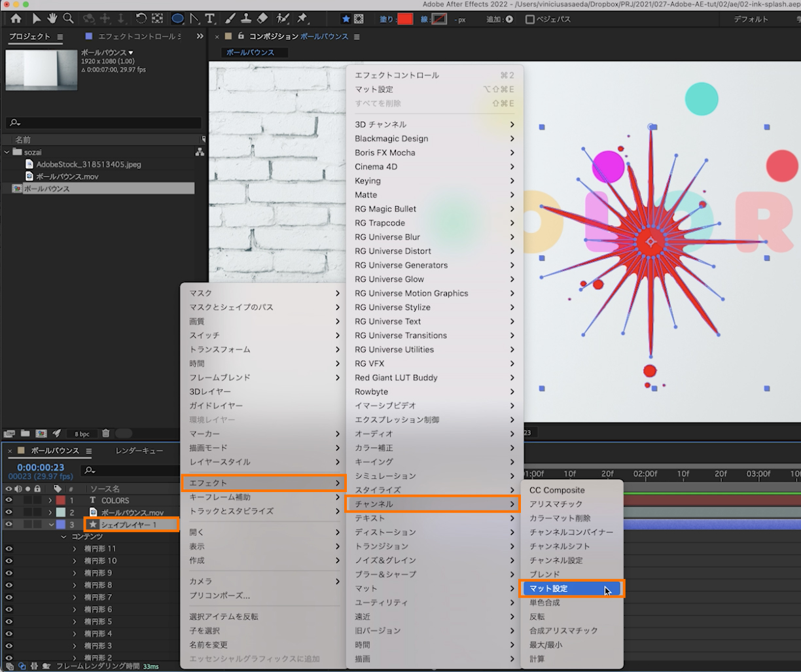
Task: Toggle the ベジェパス checkbox
Action: tap(530, 20)
